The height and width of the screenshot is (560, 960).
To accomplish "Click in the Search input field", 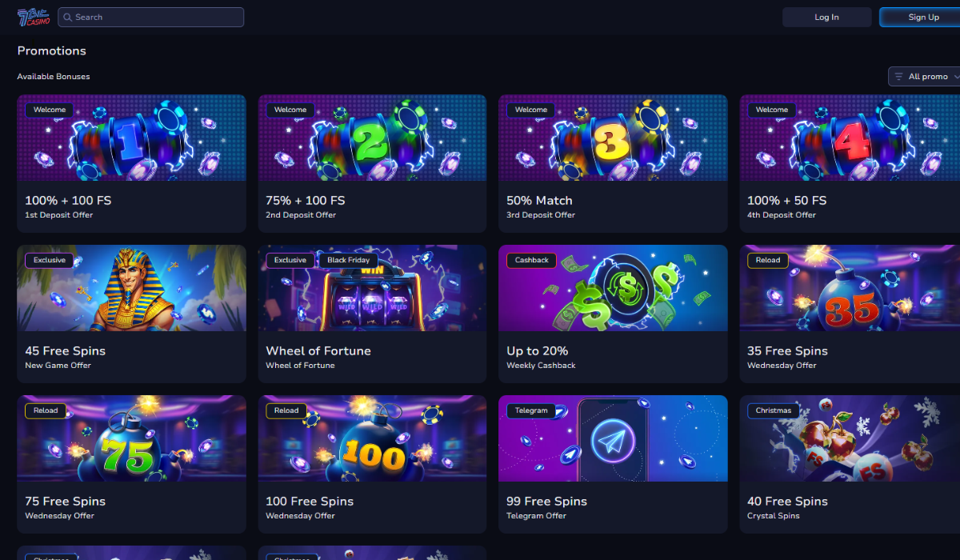I will [151, 17].
